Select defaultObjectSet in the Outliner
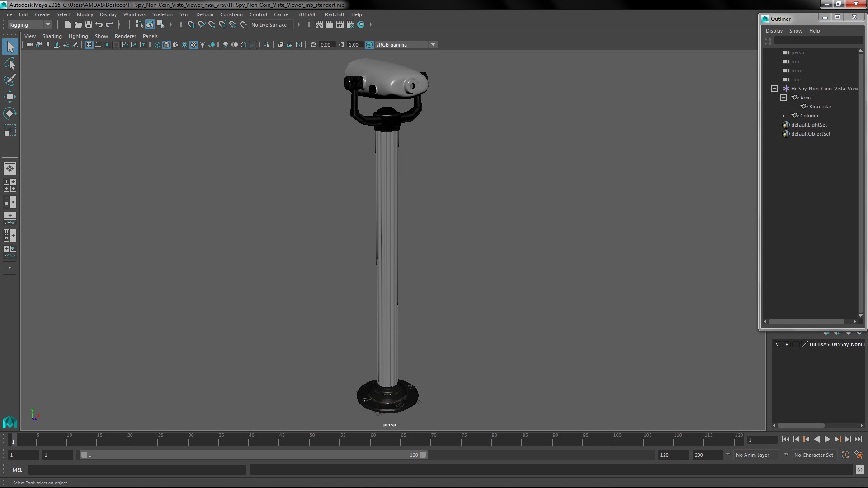Image resolution: width=868 pixels, height=488 pixels. 811,134
